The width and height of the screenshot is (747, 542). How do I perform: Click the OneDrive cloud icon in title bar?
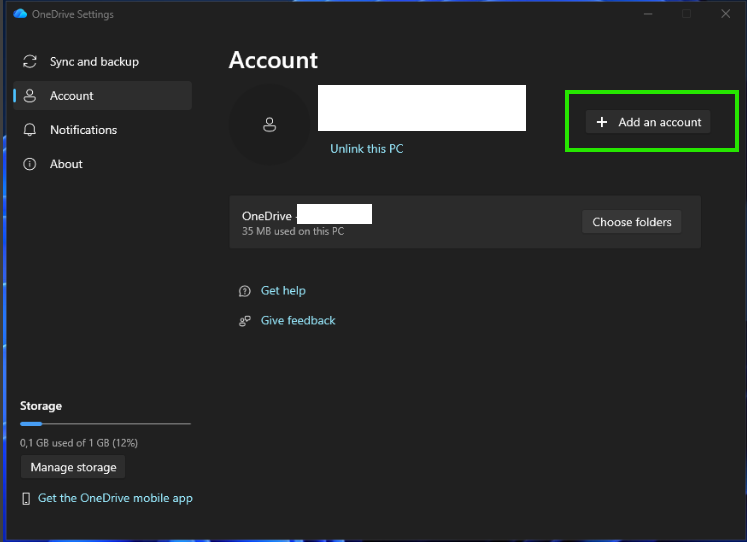[x=20, y=14]
